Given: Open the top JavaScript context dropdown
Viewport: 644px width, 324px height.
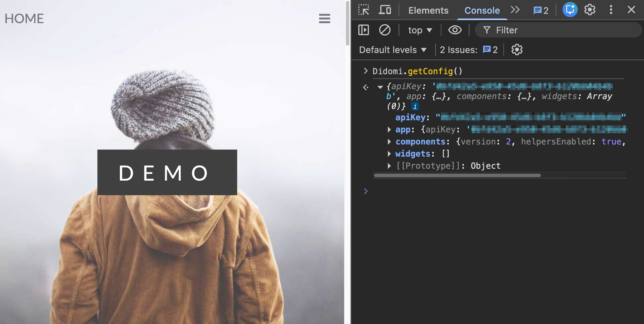Looking at the screenshot, I should (420, 30).
